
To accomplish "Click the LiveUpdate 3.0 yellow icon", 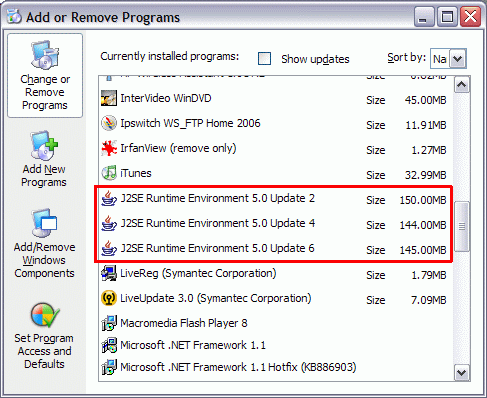I will click(109, 298).
